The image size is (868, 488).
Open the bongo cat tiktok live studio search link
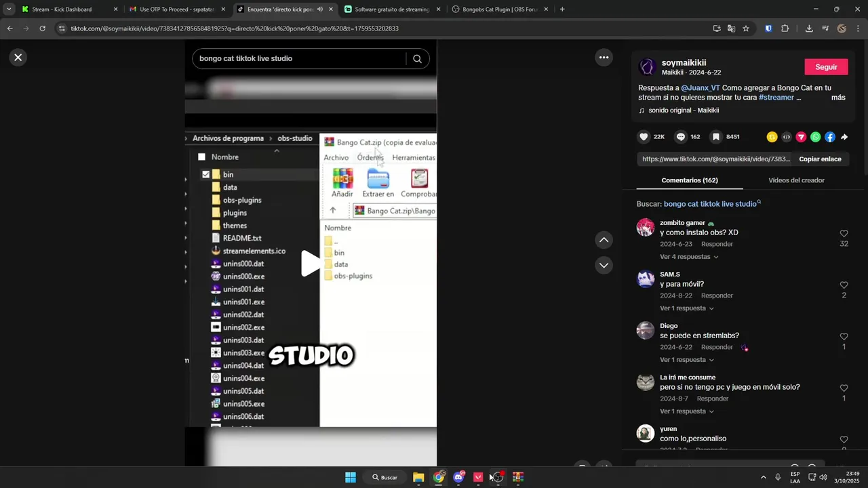[712, 204]
